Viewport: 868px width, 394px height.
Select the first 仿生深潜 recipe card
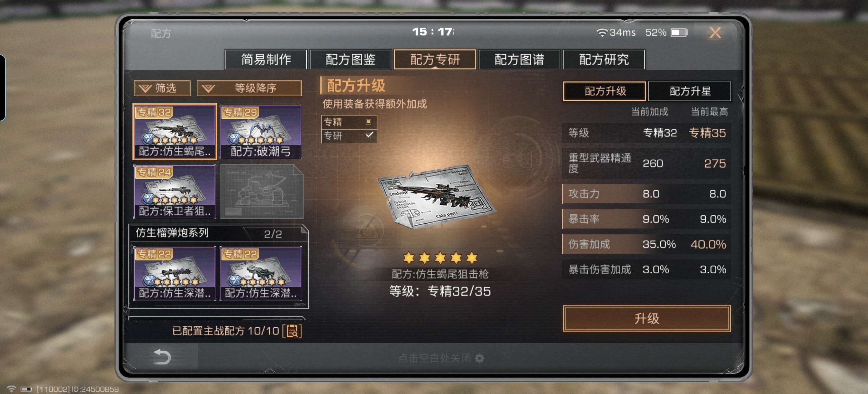[x=175, y=274]
